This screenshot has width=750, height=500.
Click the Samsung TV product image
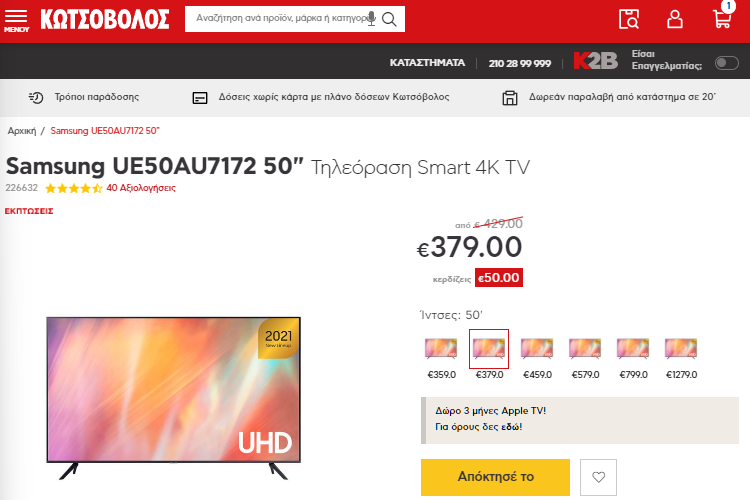coord(174,398)
